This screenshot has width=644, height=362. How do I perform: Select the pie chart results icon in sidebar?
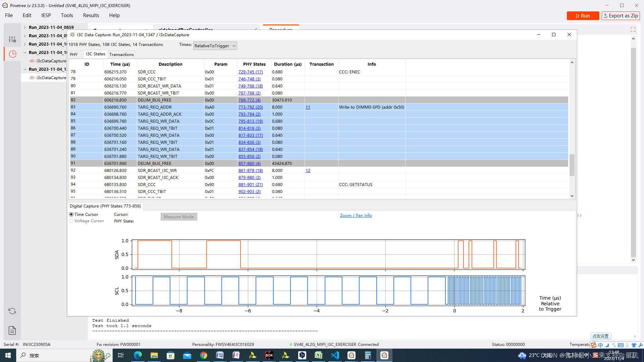[12, 54]
